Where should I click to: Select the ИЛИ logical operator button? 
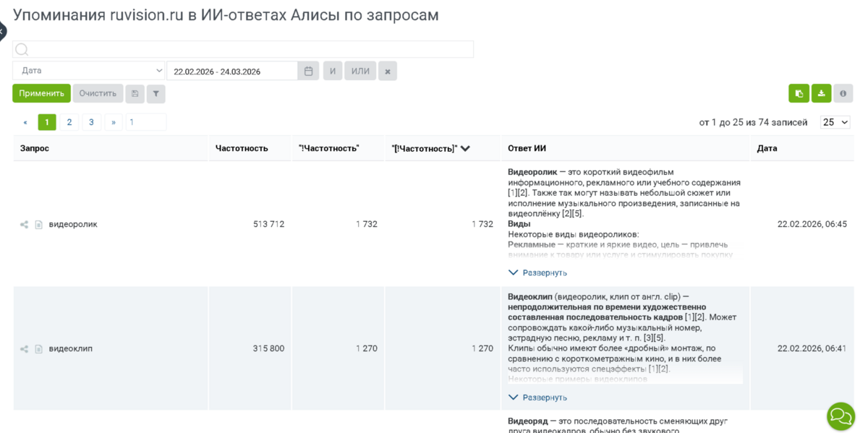360,71
